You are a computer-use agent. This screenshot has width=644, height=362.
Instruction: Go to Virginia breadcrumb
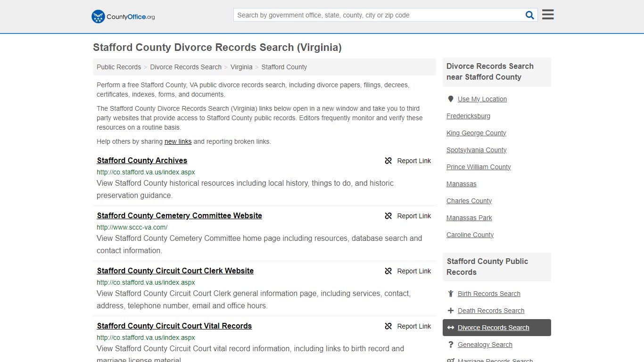[241, 67]
